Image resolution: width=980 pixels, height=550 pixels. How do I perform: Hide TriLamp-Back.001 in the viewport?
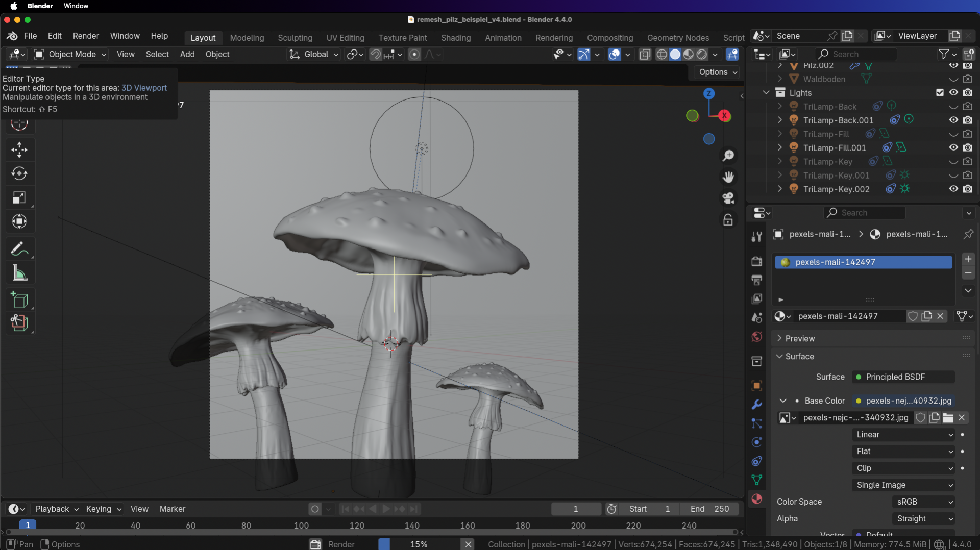click(953, 120)
